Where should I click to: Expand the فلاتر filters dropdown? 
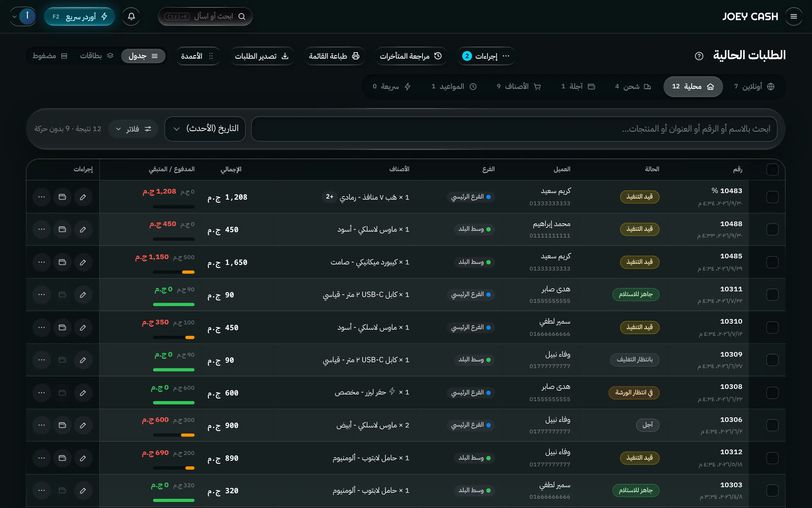(133, 129)
